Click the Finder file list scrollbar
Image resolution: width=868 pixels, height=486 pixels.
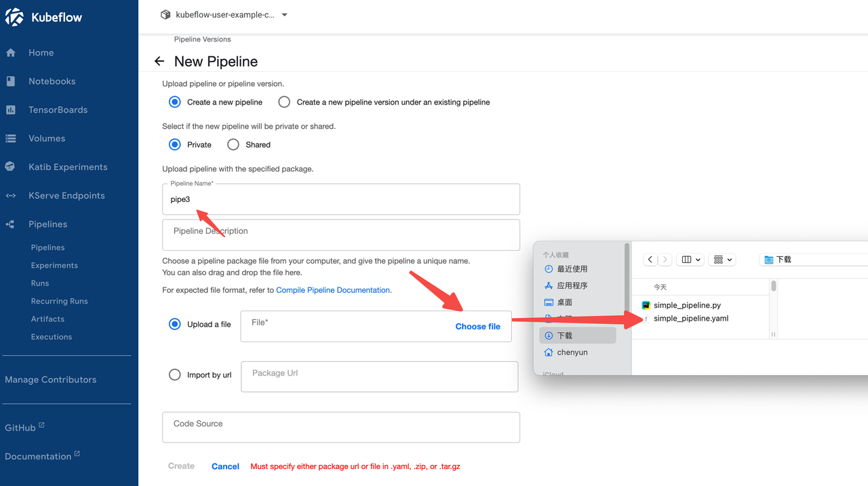[774, 287]
